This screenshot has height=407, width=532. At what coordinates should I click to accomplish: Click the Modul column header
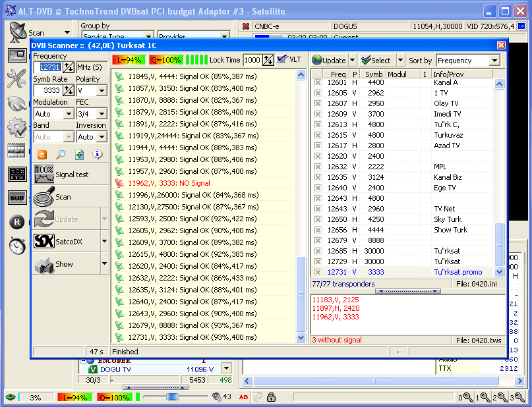[x=403, y=74]
